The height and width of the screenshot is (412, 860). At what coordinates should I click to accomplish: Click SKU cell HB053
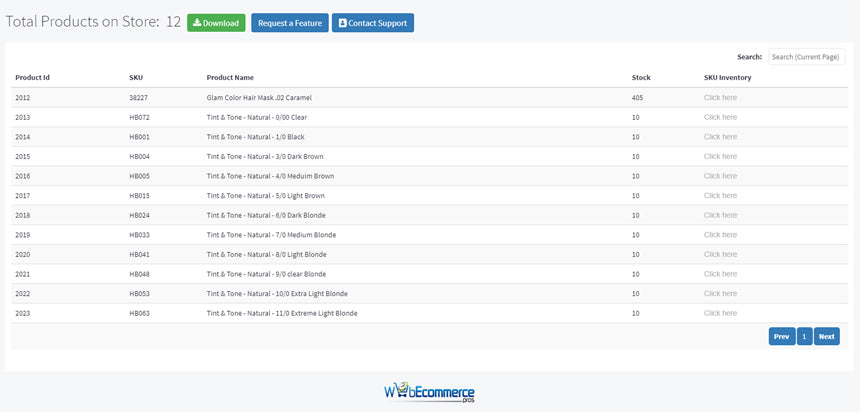pos(139,294)
